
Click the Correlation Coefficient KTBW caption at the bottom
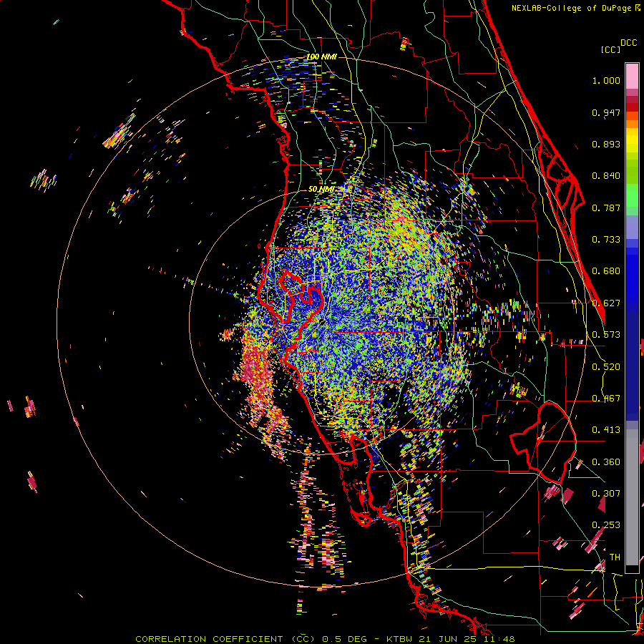(325, 639)
